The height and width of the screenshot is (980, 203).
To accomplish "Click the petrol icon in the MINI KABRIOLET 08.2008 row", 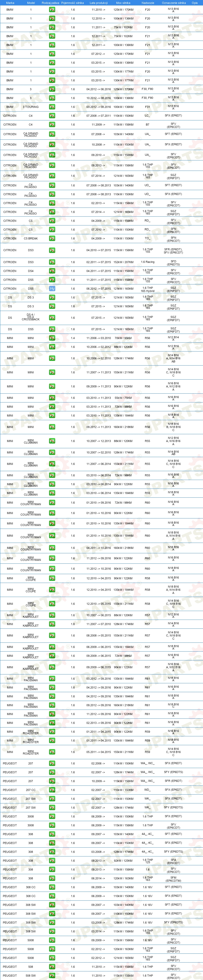I will (52, 636).
